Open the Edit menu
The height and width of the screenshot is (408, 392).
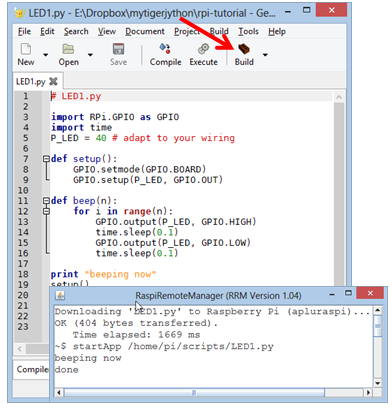[47, 31]
